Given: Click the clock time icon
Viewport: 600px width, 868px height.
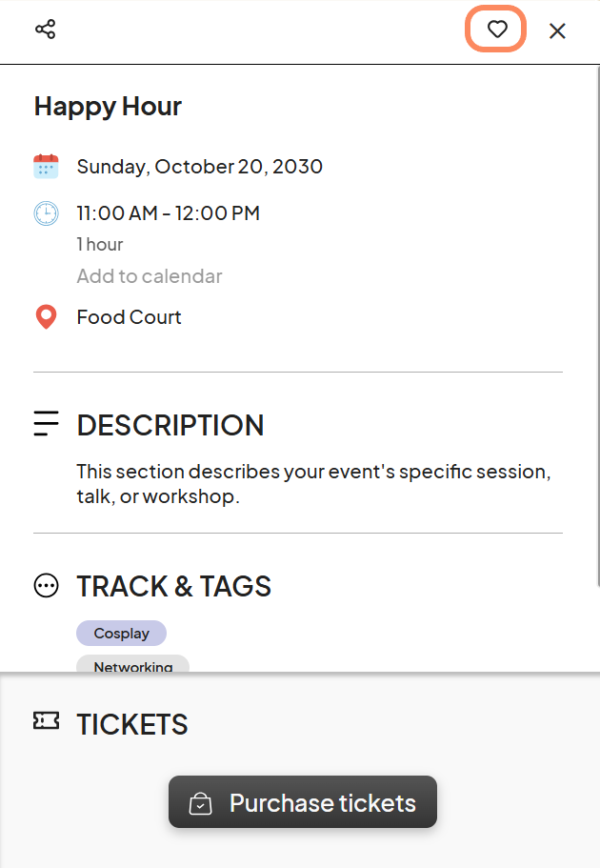Looking at the screenshot, I should pyautogui.click(x=46, y=213).
